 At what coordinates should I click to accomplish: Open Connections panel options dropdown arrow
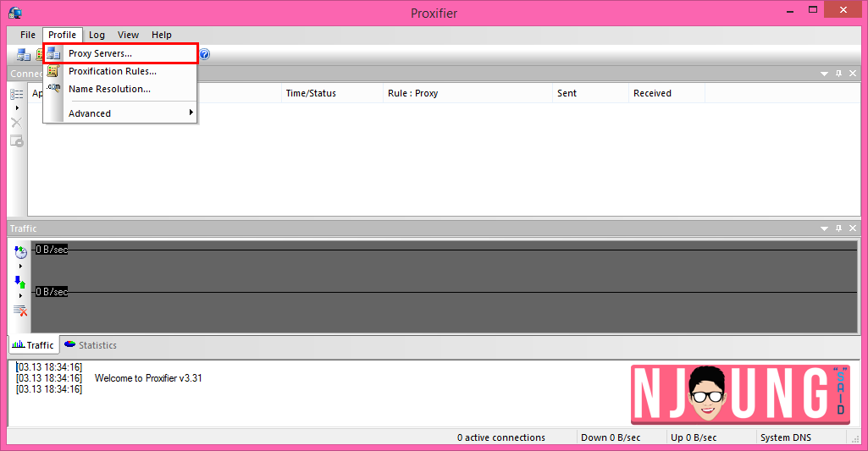coord(824,74)
